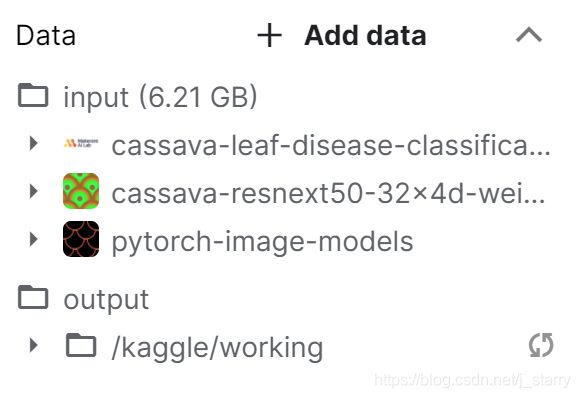Click the /kaggle/working folder icon
The height and width of the screenshot is (398, 580).
tap(81, 345)
